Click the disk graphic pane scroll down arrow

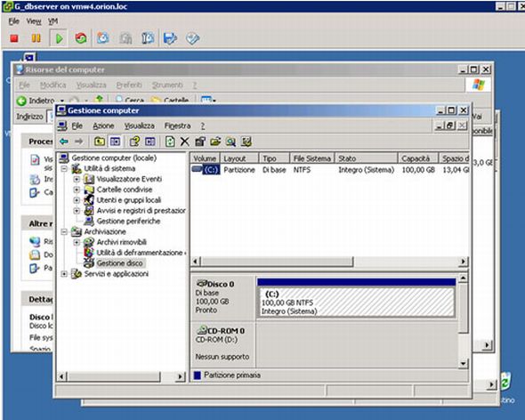coord(464,363)
